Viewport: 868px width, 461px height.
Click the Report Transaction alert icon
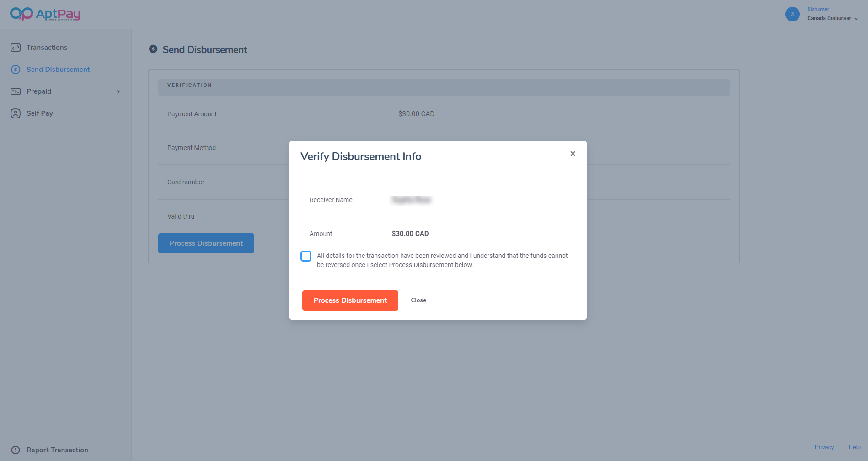(x=16, y=450)
